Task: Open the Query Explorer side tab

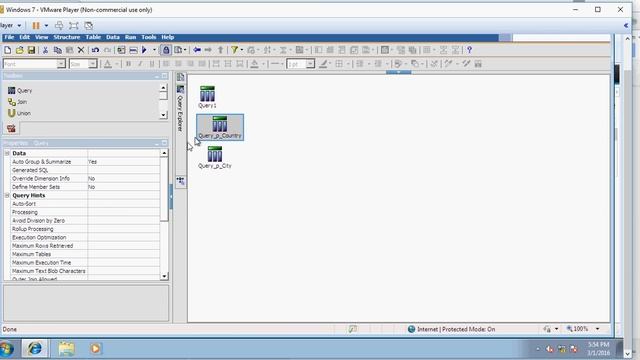Action: click(180, 109)
